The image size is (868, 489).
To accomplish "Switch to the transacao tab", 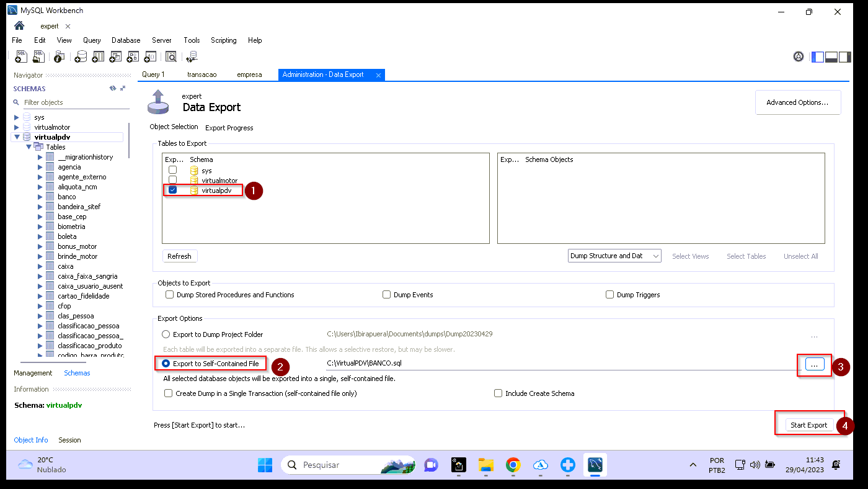I will 202,74.
